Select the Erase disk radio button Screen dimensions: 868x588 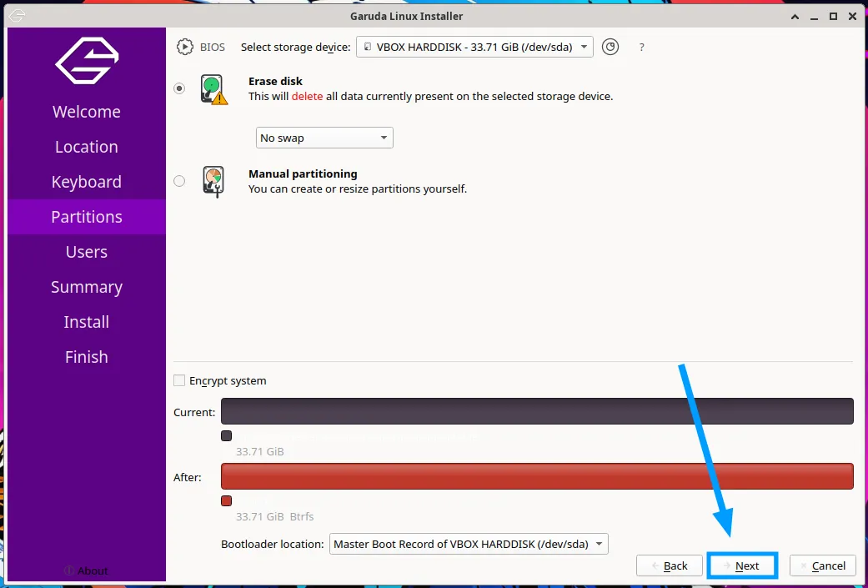click(x=179, y=88)
